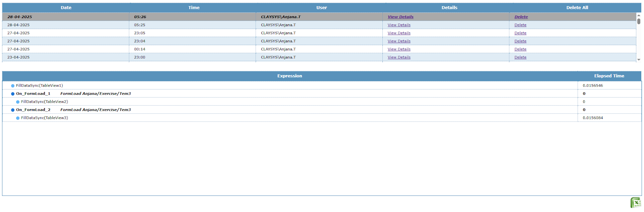Screen dimensions: 644x212
Task: Click elapsed time value 0.0156546
Action: 592,85
